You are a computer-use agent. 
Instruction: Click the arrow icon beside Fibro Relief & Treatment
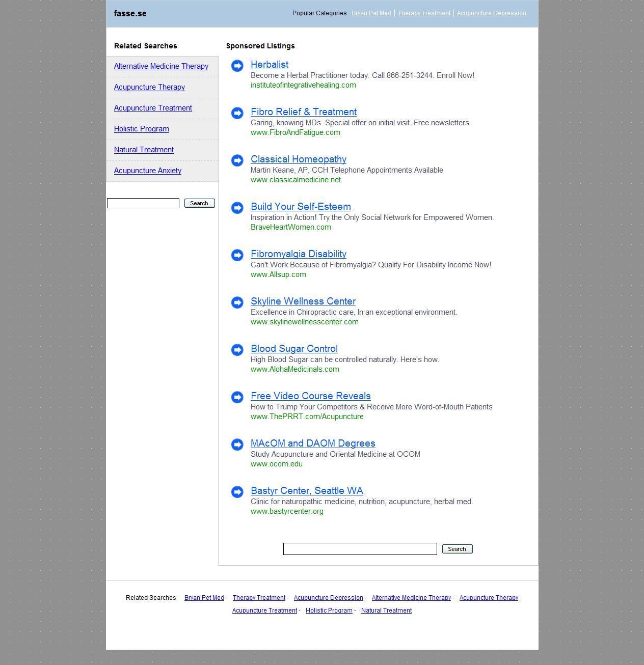pos(237,113)
